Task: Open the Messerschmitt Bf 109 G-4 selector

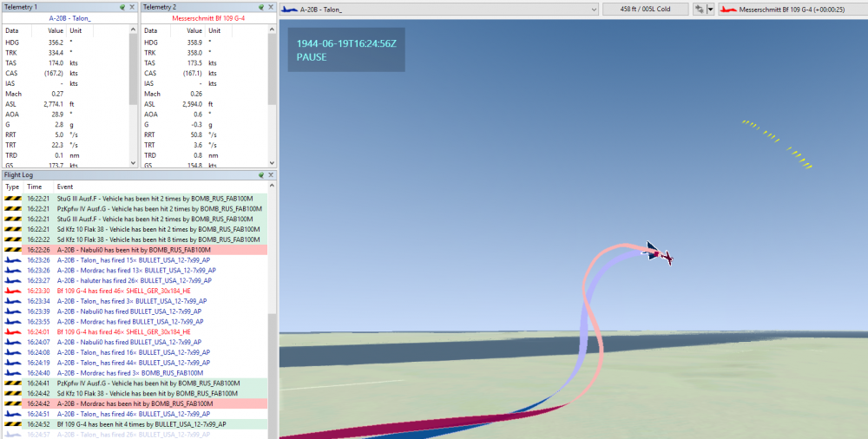Action: click(x=790, y=9)
